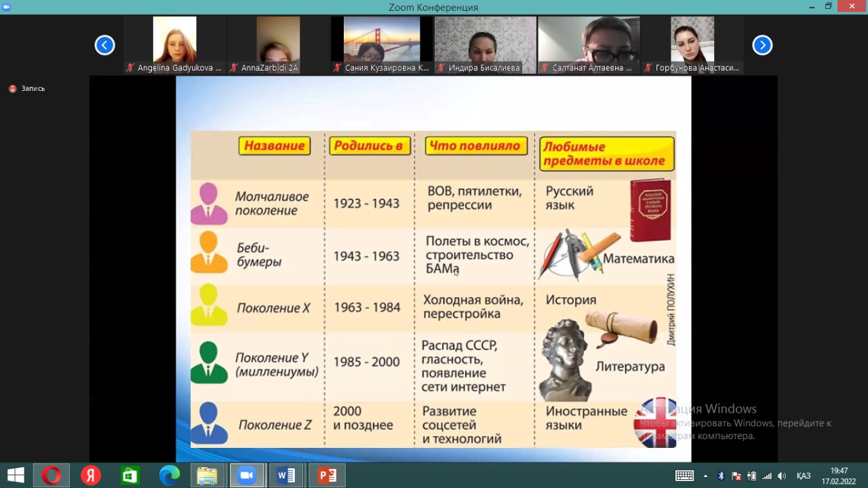Switch to PowerPoint in the taskbar

click(327, 476)
